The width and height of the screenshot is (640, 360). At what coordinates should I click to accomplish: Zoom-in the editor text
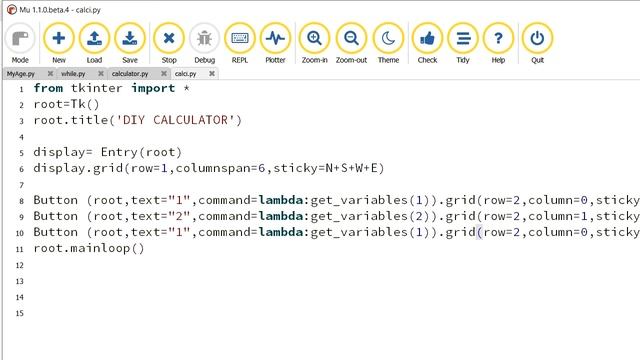[x=315, y=43]
